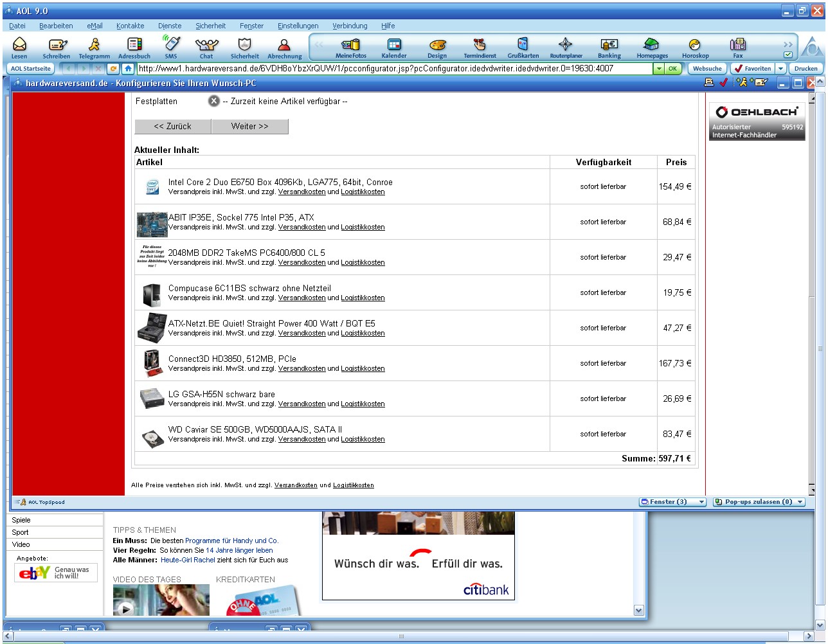Click the home page icon
The image size is (828, 644).
pyautogui.click(x=128, y=68)
